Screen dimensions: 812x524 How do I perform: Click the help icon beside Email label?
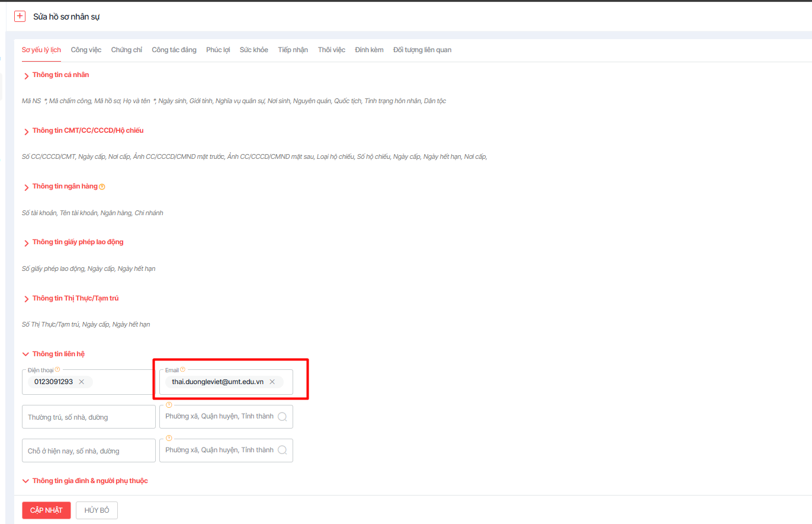click(x=182, y=370)
